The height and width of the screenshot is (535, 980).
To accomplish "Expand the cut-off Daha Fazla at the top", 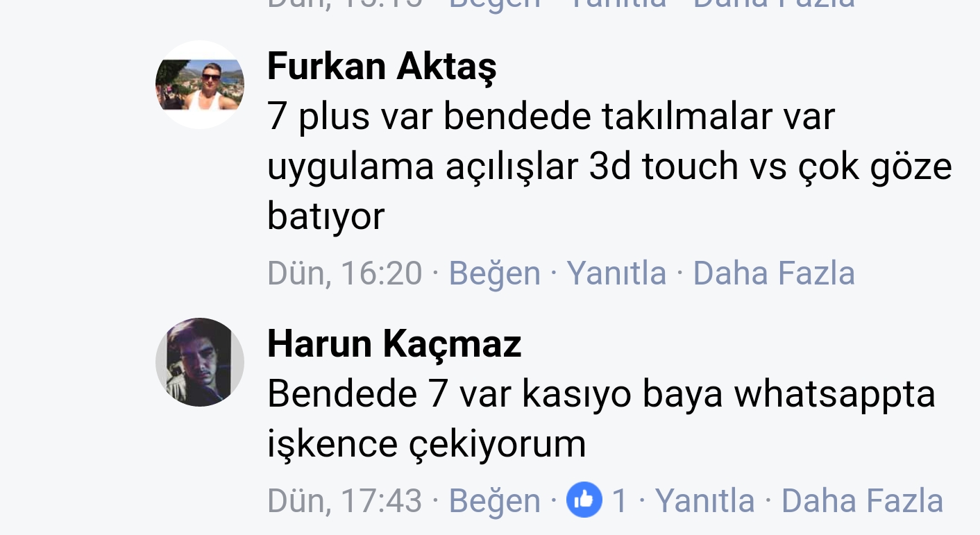I will point(774,4).
